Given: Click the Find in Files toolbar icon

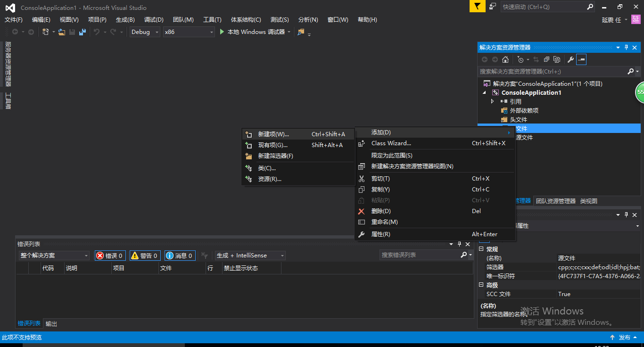Looking at the screenshot, I should pyautogui.click(x=301, y=32).
